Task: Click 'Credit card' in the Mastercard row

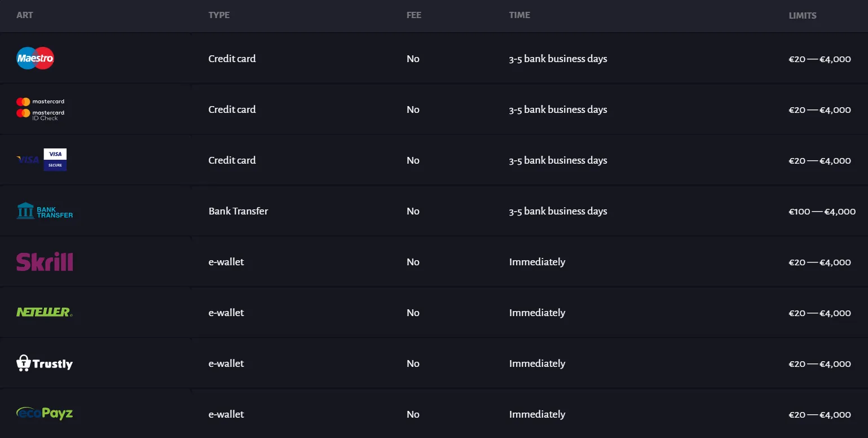Action: click(232, 109)
